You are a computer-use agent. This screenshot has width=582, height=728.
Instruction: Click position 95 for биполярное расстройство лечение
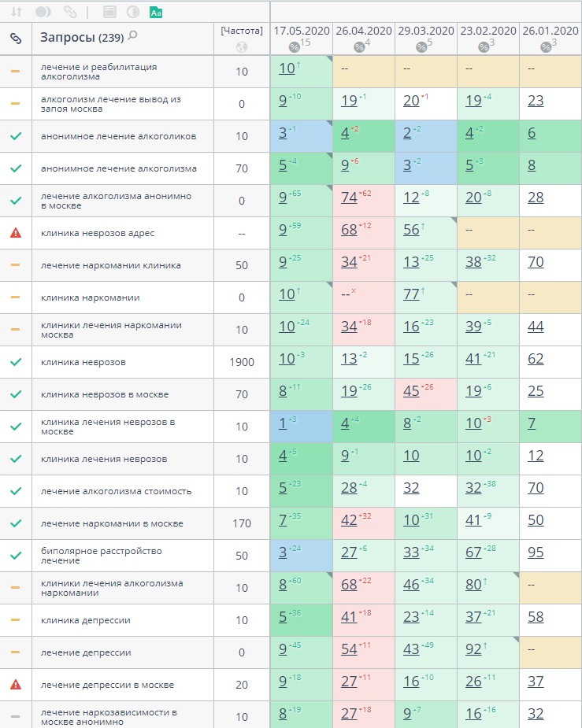coord(536,552)
